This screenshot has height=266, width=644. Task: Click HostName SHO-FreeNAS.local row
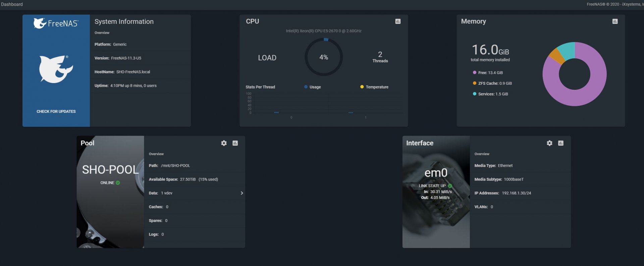pyautogui.click(x=141, y=72)
